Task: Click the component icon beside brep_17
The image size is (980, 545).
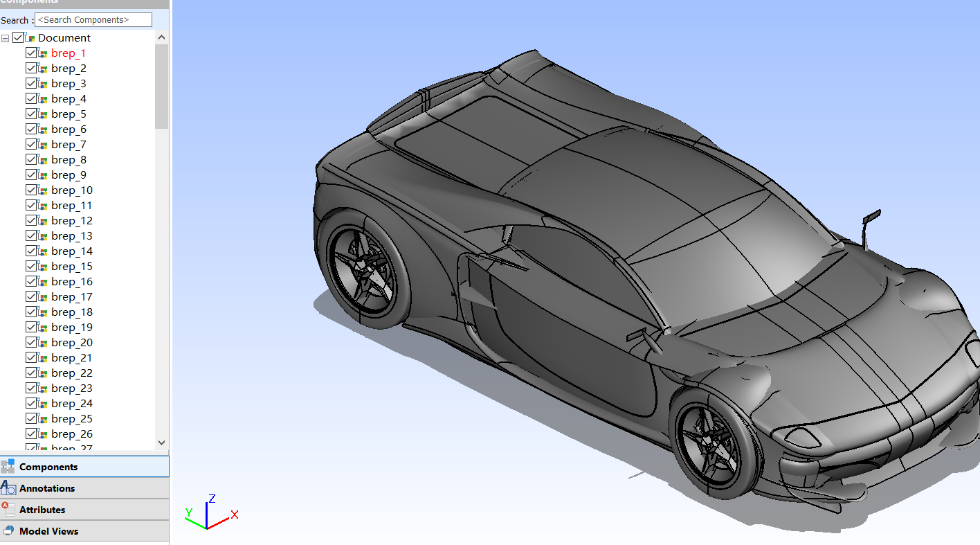Action: (x=43, y=296)
